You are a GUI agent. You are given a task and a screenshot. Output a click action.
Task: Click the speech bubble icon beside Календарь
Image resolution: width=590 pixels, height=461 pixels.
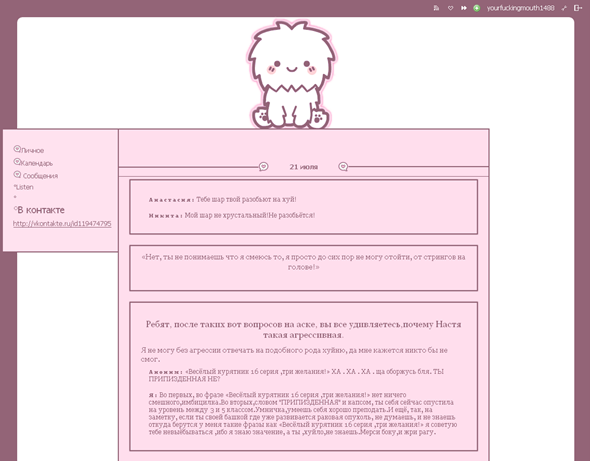[x=17, y=161]
